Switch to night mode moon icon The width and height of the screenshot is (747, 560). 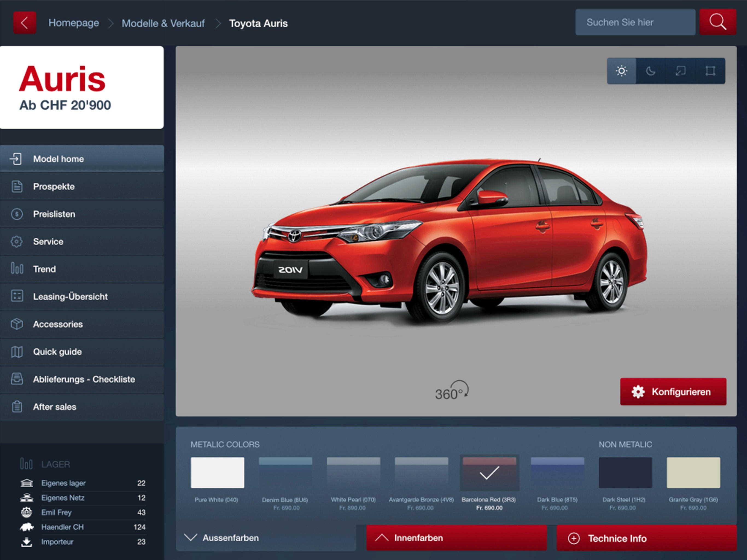651,71
